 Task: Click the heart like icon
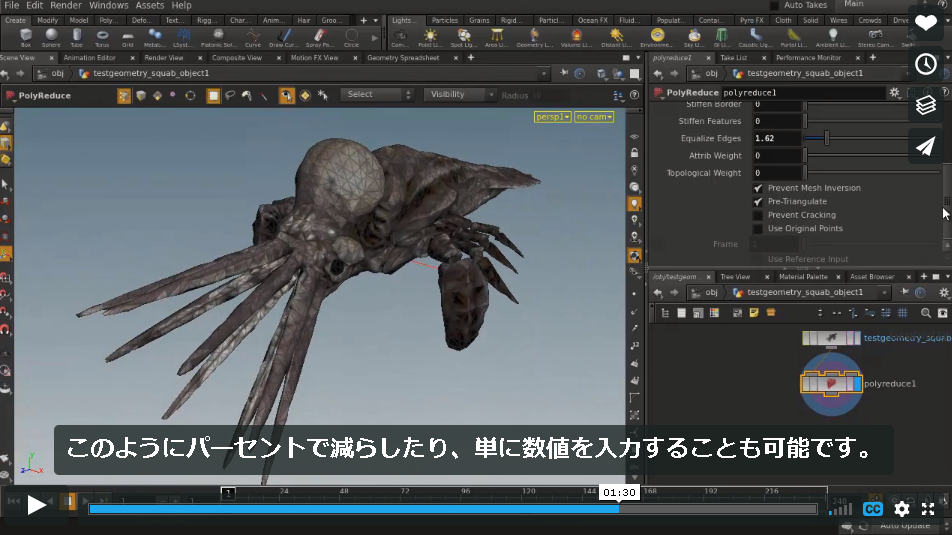(925, 23)
